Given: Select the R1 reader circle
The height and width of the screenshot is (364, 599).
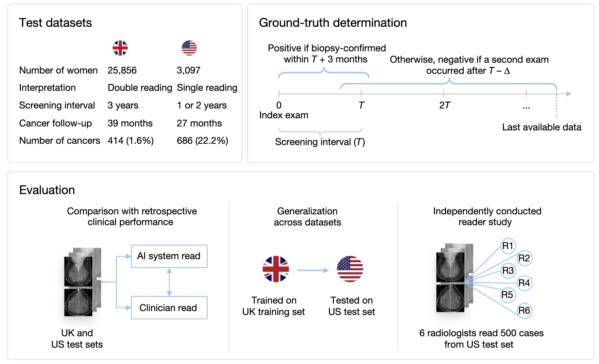Looking at the screenshot, I should pos(508,246).
